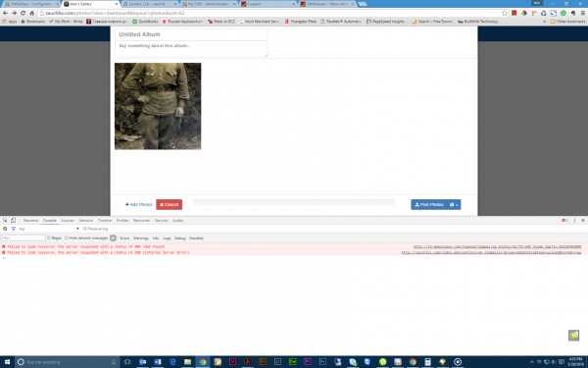Toggle device mode icon in DevTools
The width and height of the screenshot is (588, 368).
[x=13, y=221]
